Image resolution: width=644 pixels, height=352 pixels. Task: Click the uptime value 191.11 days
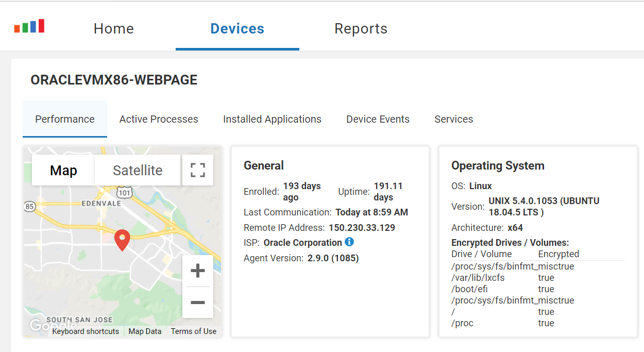tap(388, 191)
